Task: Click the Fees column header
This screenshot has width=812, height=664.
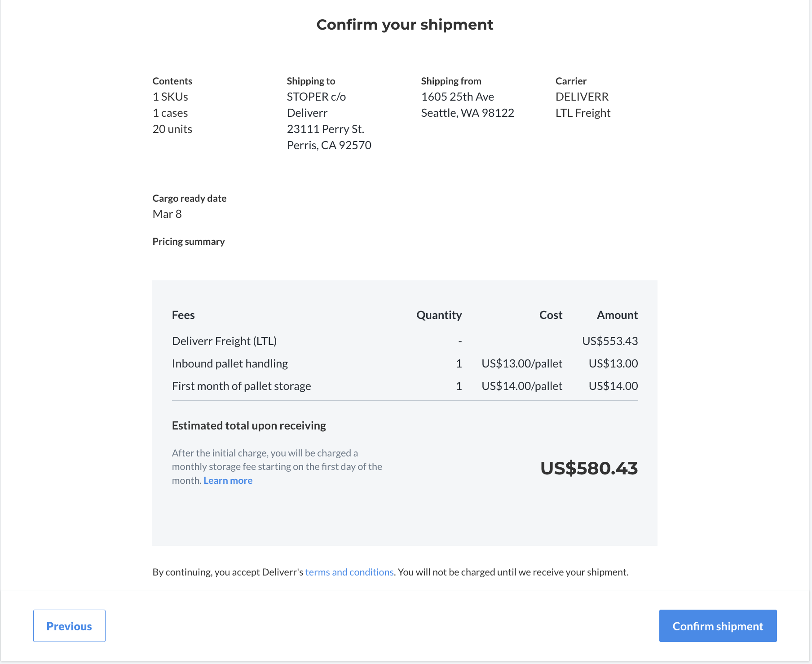Action: [x=183, y=315]
